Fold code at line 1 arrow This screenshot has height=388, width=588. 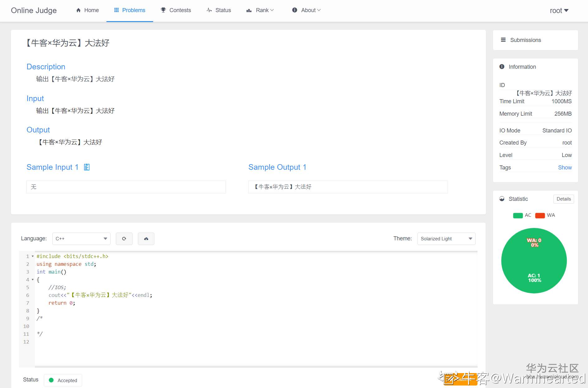[x=33, y=256]
